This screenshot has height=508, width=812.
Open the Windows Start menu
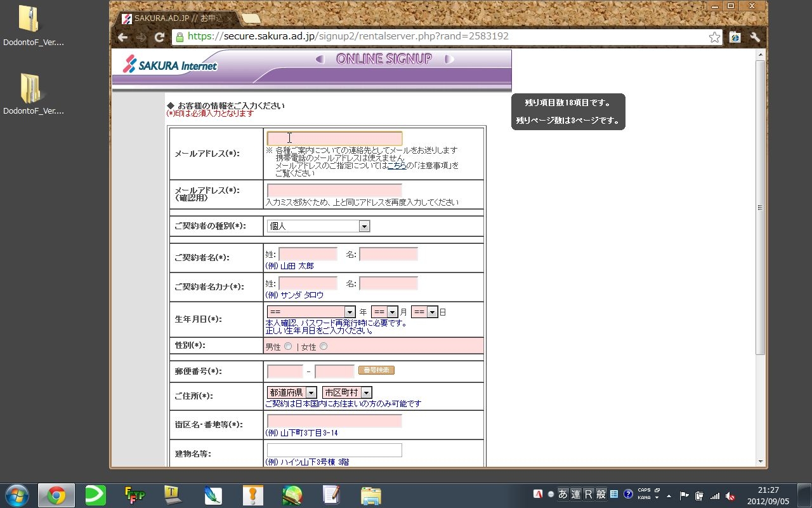17,495
